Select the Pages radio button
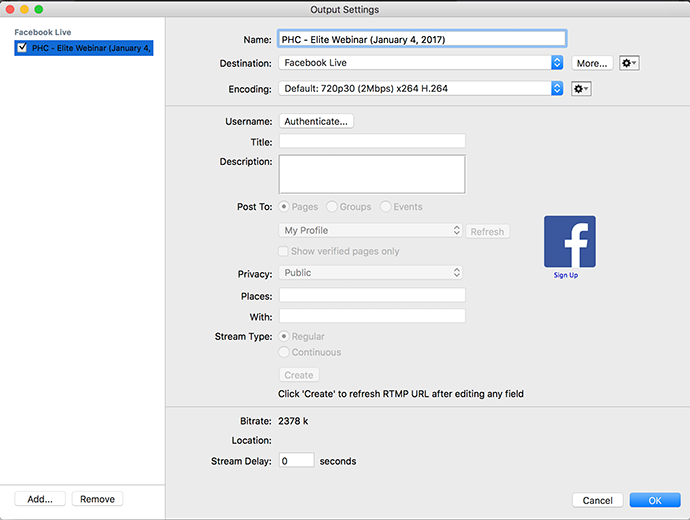Viewport: 690px width, 520px height. click(284, 206)
